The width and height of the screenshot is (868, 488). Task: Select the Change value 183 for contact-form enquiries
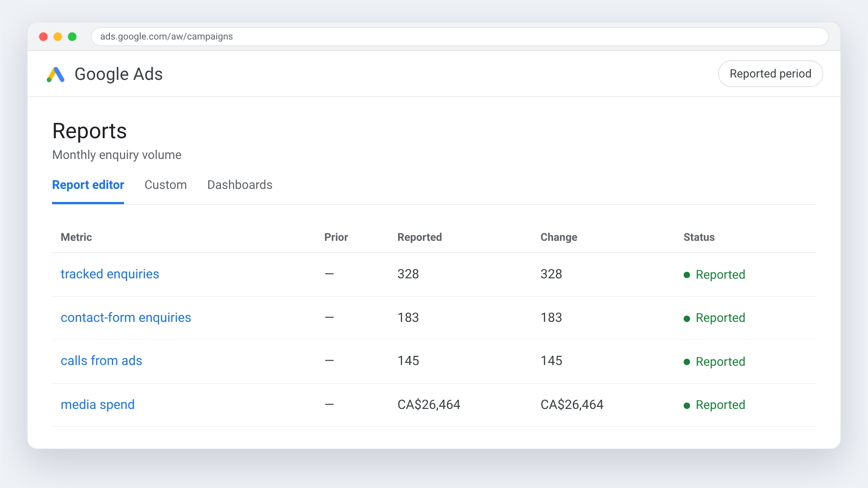[x=551, y=317]
